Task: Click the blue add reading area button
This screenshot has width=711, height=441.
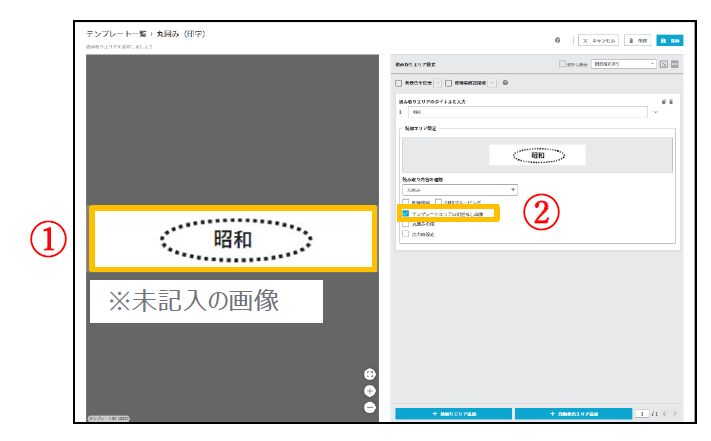Action: pos(453,413)
